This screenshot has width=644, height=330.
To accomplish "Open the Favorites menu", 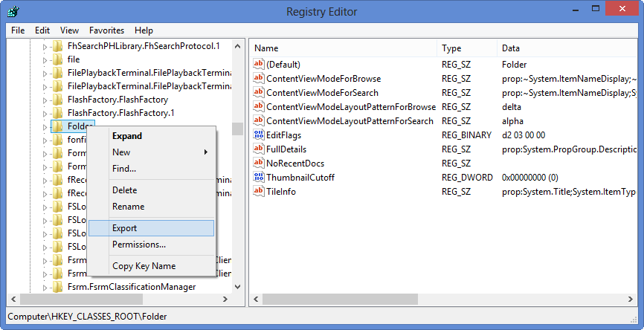I will point(107,30).
